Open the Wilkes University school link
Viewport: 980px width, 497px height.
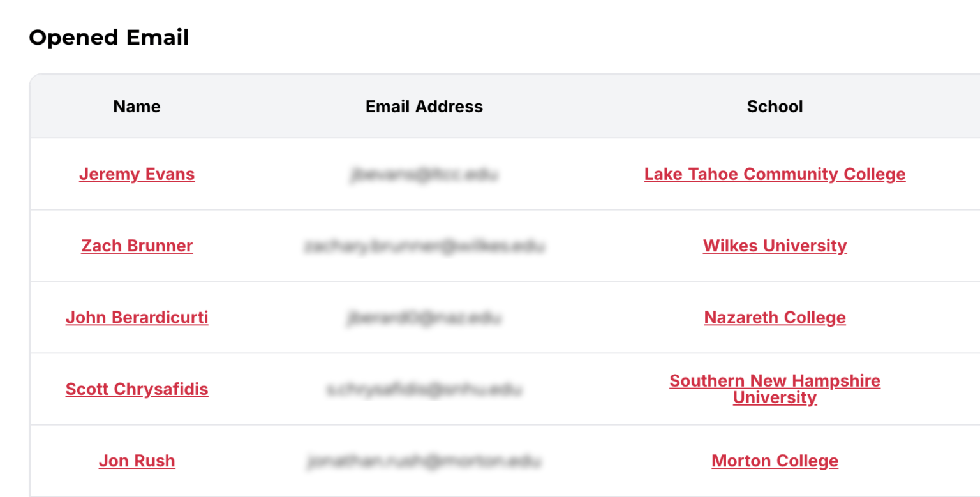[775, 246]
